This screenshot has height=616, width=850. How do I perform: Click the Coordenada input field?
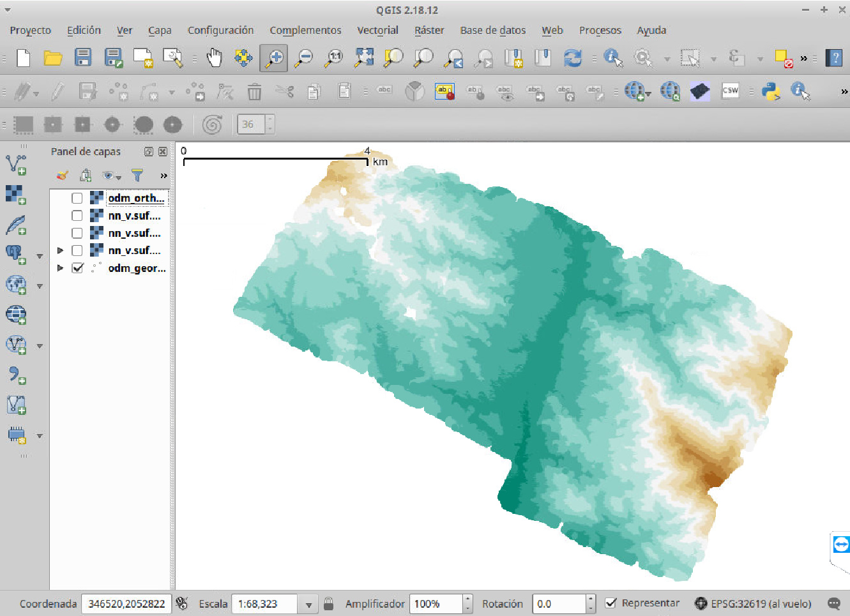126,604
